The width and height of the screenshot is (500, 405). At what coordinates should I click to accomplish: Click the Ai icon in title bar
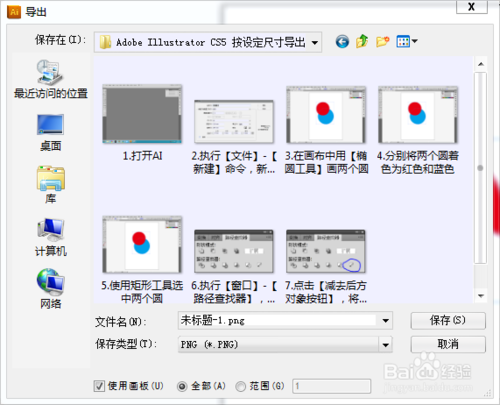pos(14,12)
